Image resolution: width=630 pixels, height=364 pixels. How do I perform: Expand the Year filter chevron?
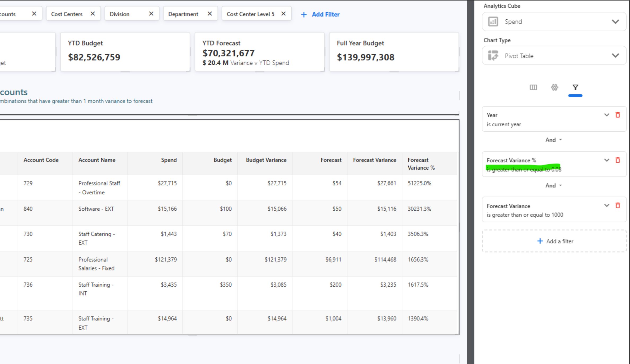pos(606,115)
